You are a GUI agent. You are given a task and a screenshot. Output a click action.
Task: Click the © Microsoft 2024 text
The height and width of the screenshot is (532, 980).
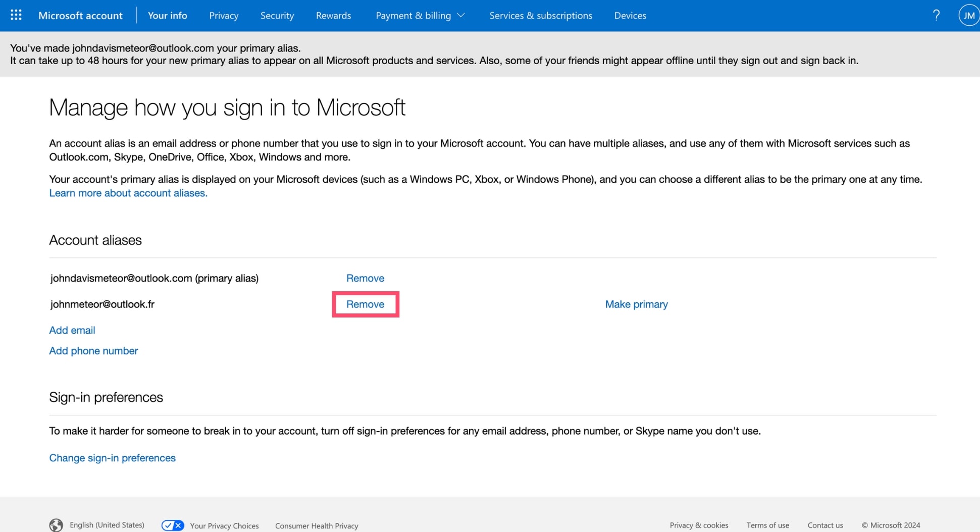(891, 525)
